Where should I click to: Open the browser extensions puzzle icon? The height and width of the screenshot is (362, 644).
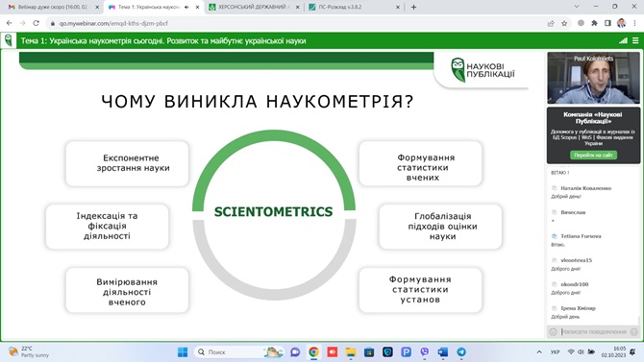pos(594,23)
